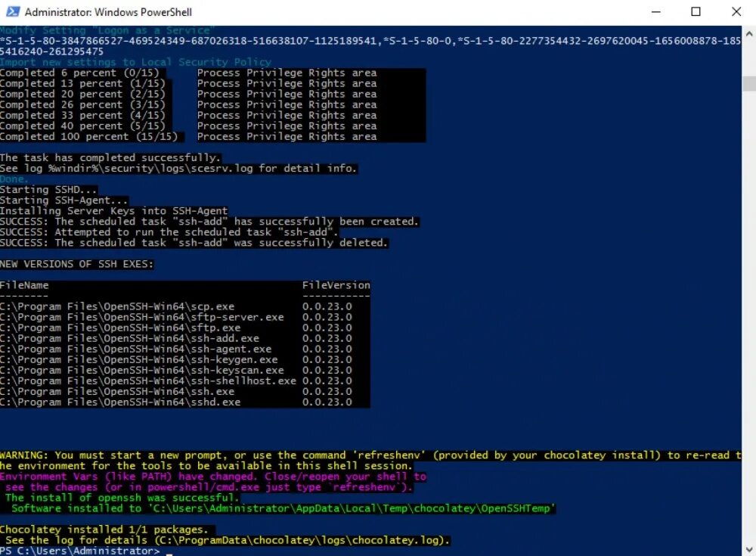This screenshot has height=556, width=756.
Task: Click 'The install of openssh was successful.' line
Action: 122,498
